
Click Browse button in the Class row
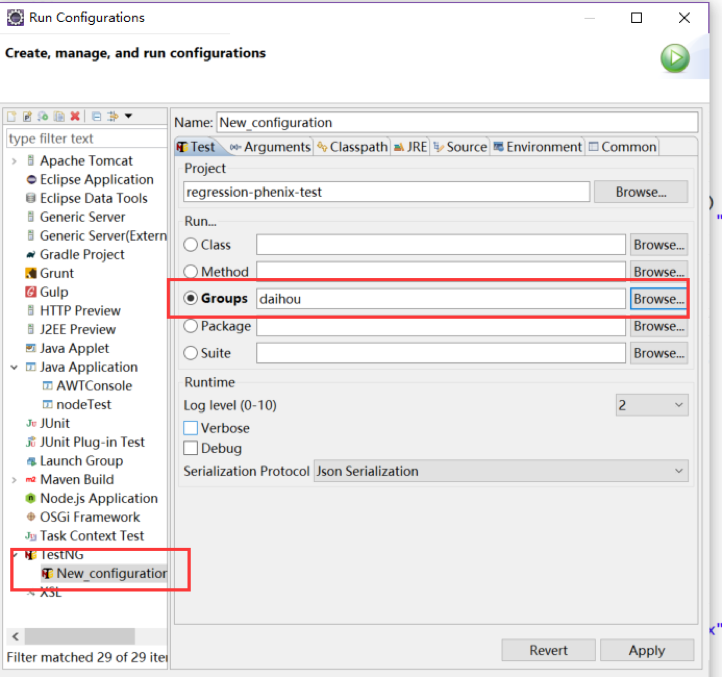(659, 245)
